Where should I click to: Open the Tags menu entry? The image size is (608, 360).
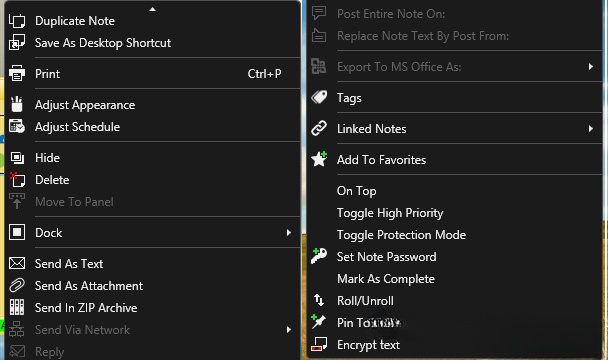click(454, 97)
